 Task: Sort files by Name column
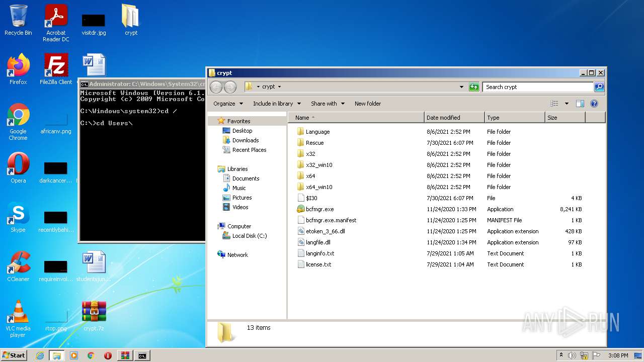click(357, 118)
